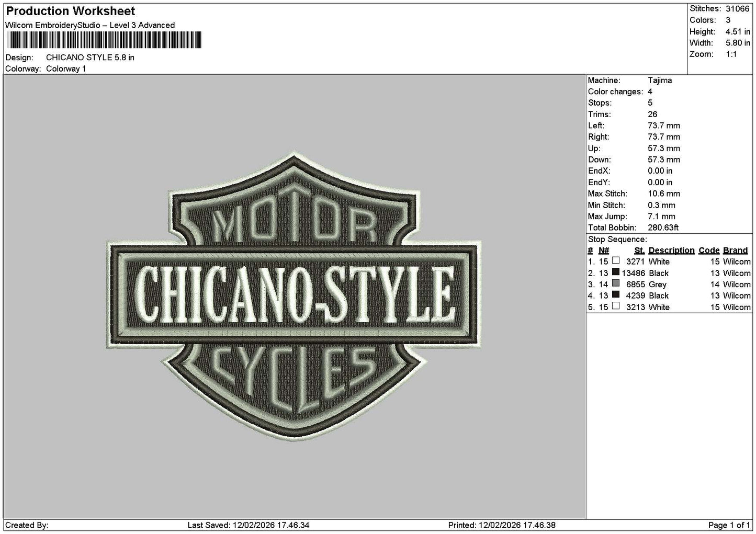The width and height of the screenshot is (756, 534).
Task: Click the Description column header
Action: pyautogui.click(x=671, y=251)
